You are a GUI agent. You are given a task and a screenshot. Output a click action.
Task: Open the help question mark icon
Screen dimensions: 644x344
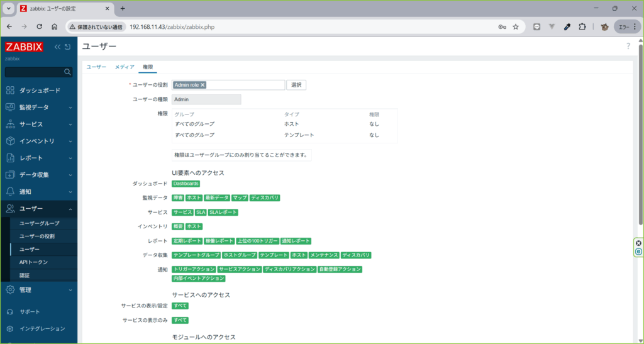click(628, 47)
